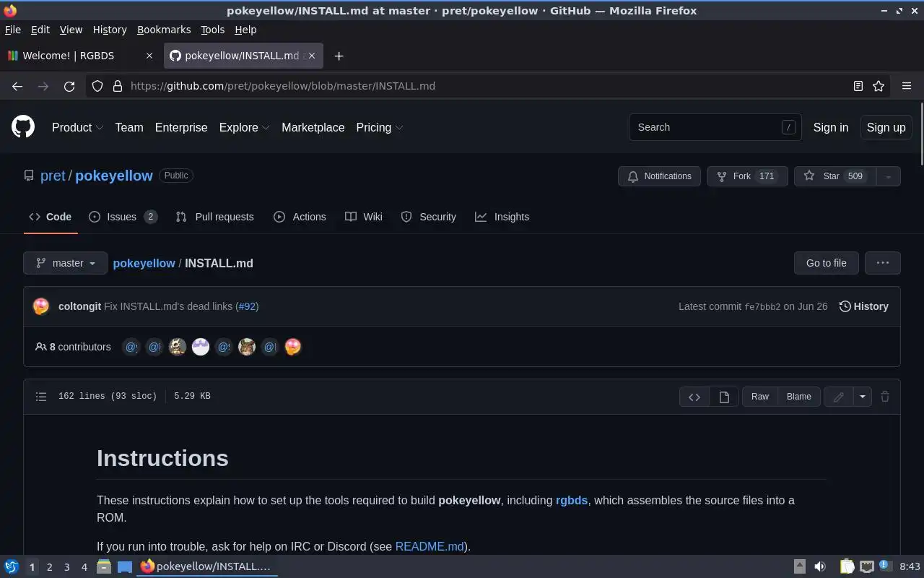This screenshot has width=924, height=578.
Task: Click the Go to file button
Action: click(827, 263)
